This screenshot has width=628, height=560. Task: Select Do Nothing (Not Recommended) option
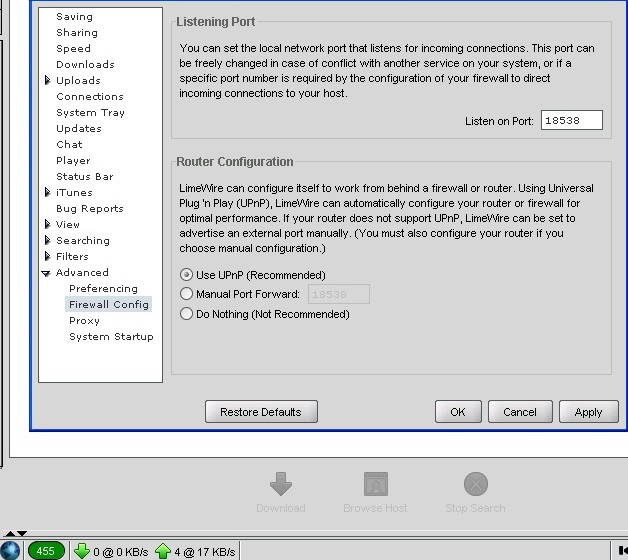[186, 314]
